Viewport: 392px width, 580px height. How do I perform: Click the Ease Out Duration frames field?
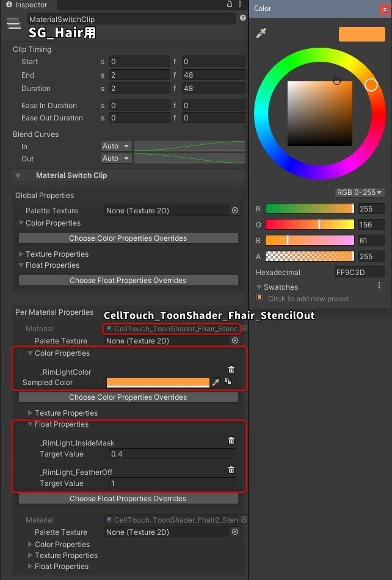214,117
